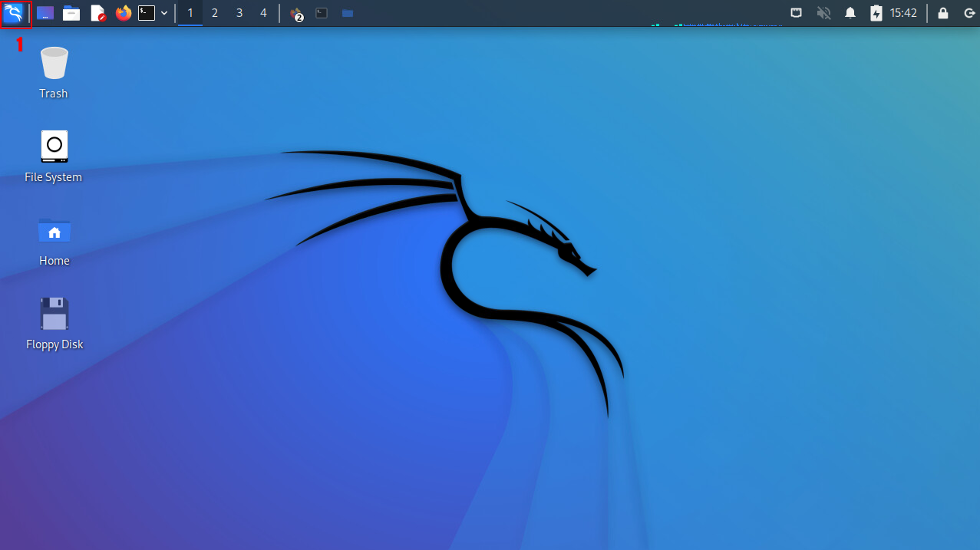Switch to workspace 3
Screen dimensions: 980x550
point(239,13)
